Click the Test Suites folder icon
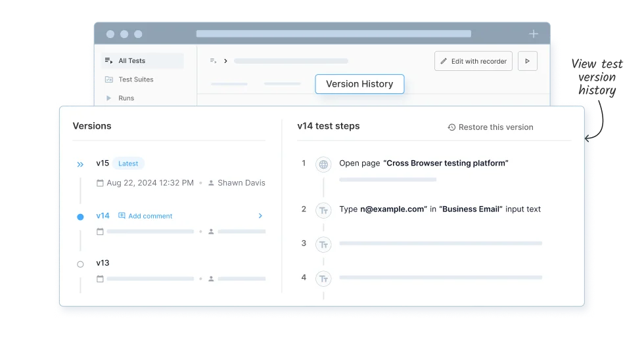 pos(109,79)
